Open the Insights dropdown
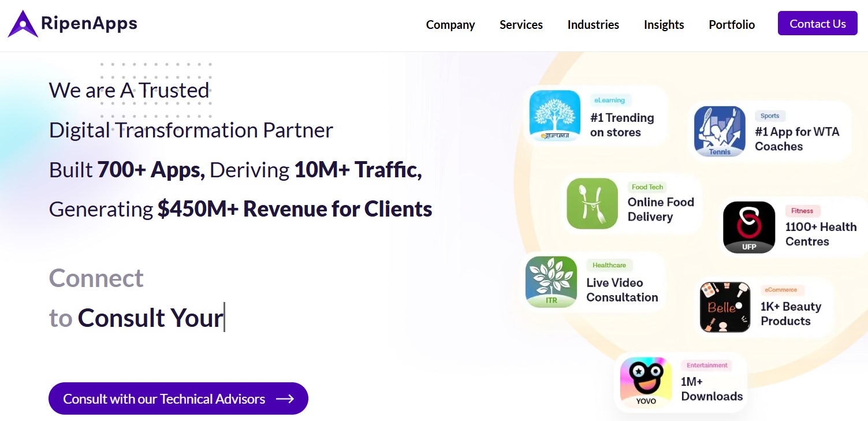 [x=663, y=25]
